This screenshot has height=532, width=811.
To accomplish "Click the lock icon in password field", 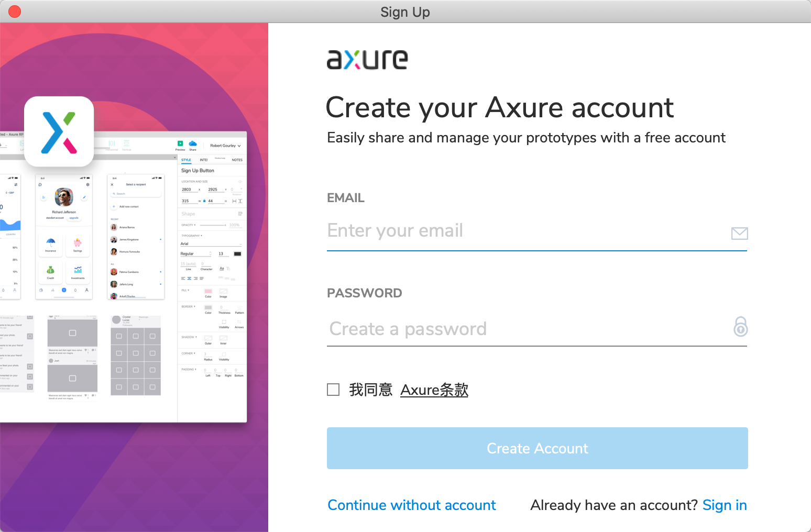I will coord(740,327).
